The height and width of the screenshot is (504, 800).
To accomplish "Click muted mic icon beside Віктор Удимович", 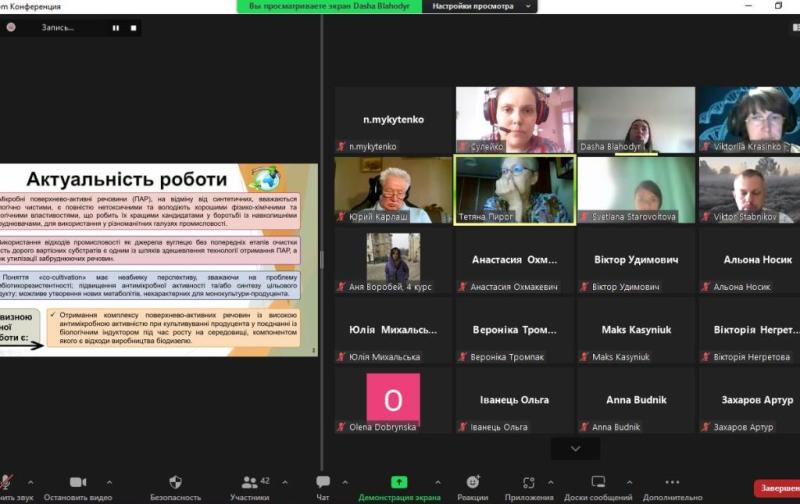I will tap(584, 287).
